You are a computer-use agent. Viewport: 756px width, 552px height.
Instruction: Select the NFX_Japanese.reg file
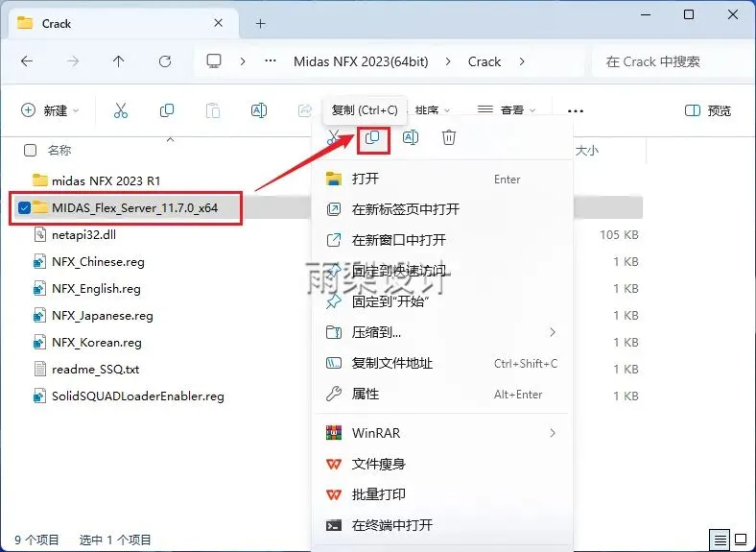click(x=103, y=316)
